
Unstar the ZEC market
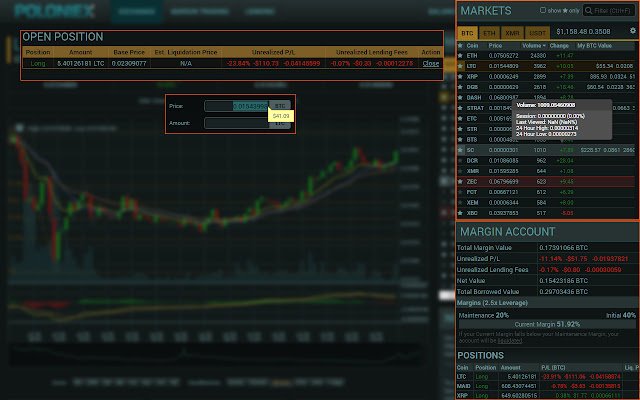tap(460, 182)
